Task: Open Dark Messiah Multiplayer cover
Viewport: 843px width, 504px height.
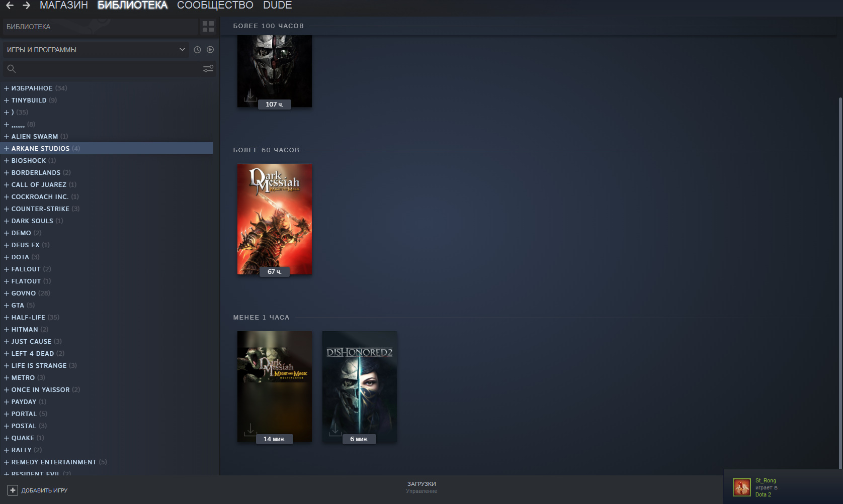Action: coord(275,386)
